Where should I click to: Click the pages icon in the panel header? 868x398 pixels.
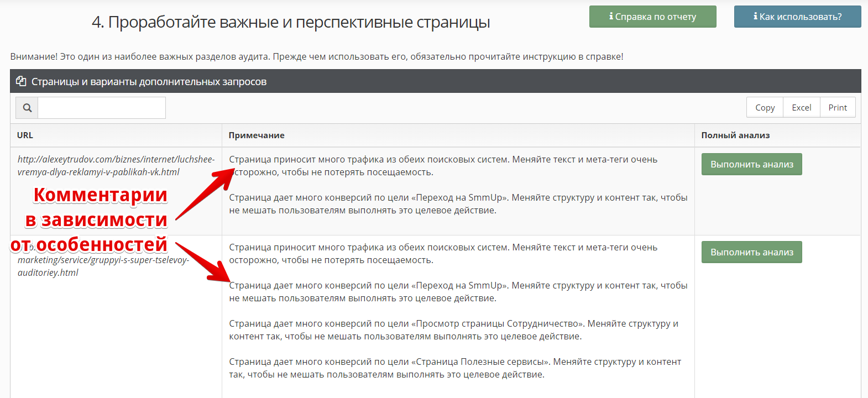pos(21,81)
